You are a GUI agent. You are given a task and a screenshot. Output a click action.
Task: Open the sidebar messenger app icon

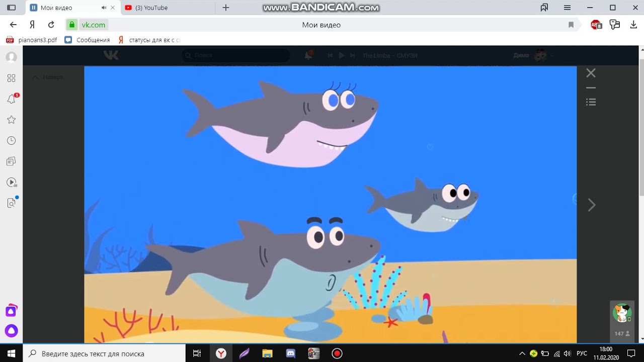pos(11,311)
